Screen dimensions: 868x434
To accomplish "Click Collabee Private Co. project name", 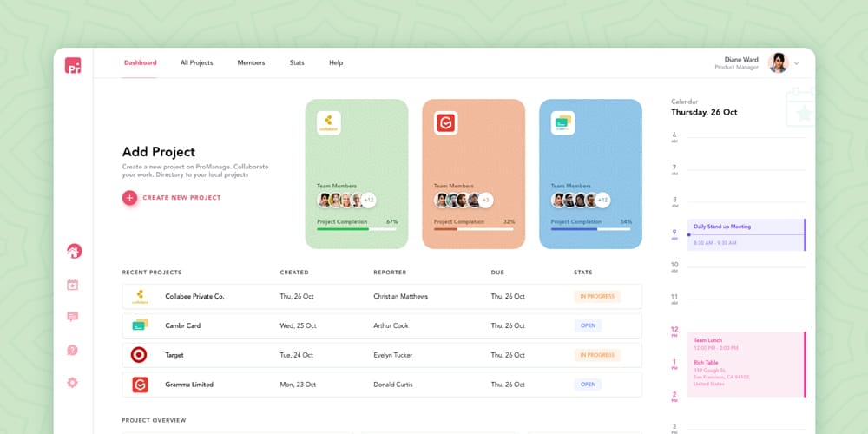I will coord(194,297).
